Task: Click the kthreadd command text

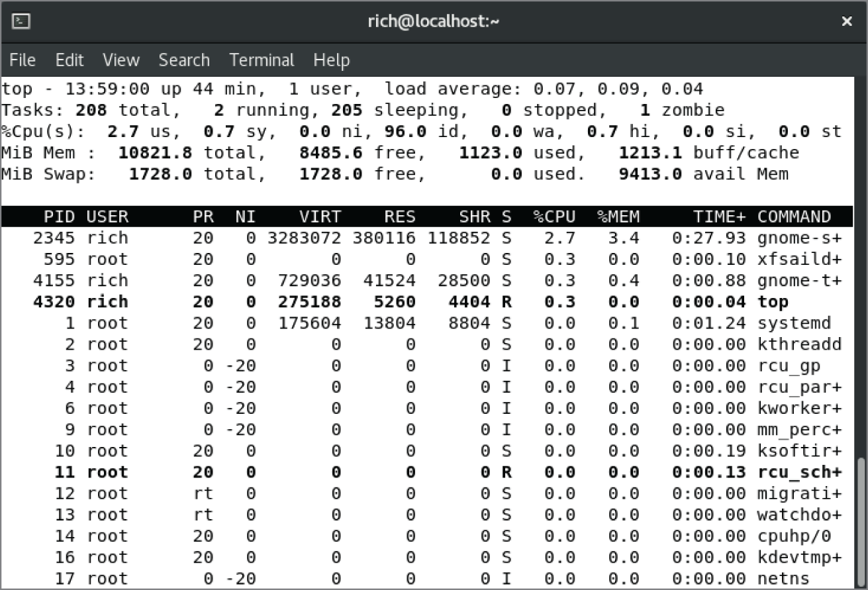Action: pyautogui.click(x=800, y=344)
